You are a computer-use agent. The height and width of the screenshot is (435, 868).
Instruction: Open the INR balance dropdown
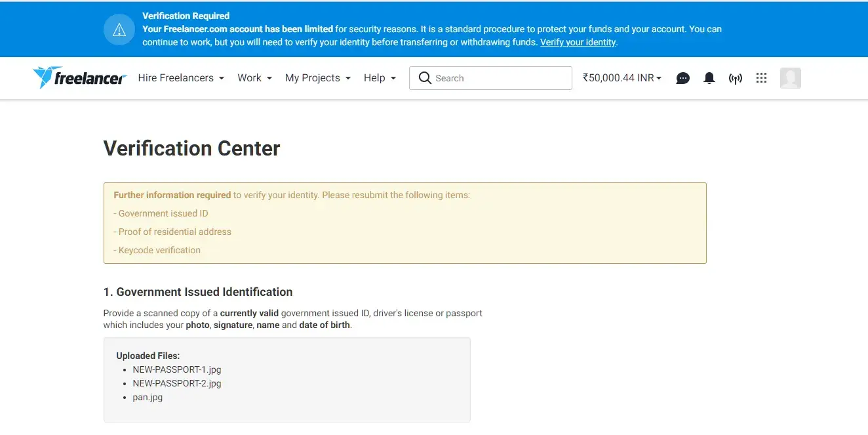[622, 78]
